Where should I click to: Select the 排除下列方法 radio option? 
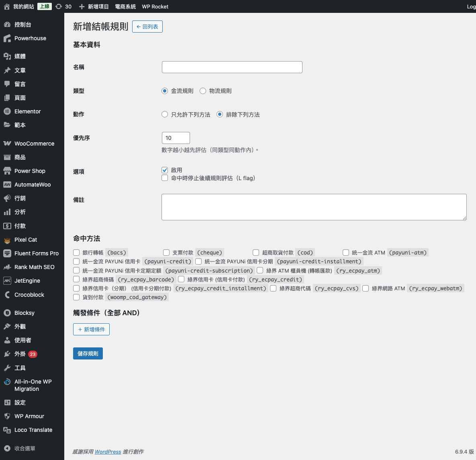[220, 114]
